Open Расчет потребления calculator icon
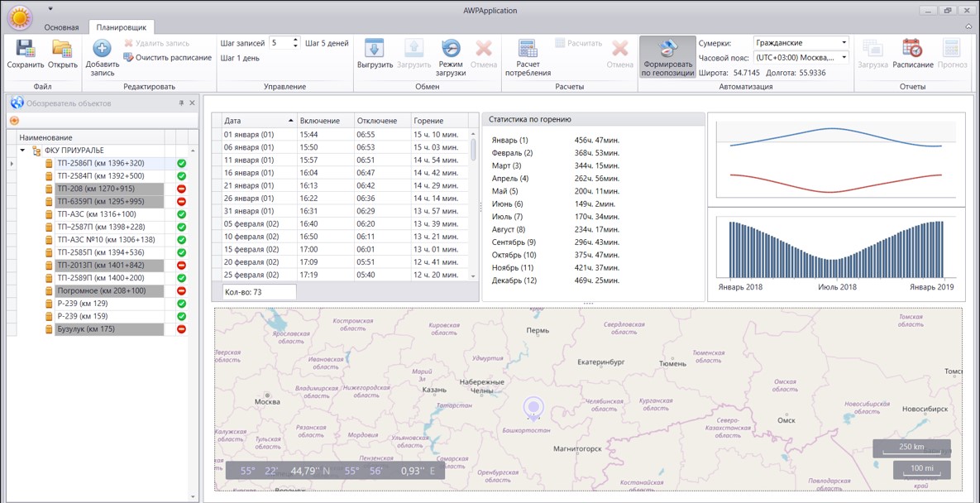The height and width of the screenshot is (503, 980). tap(528, 48)
